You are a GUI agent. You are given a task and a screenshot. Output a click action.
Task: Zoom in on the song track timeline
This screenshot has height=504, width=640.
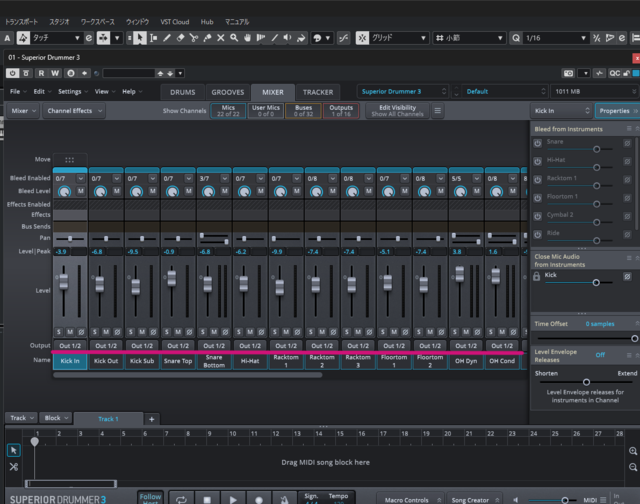(x=634, y=452)
